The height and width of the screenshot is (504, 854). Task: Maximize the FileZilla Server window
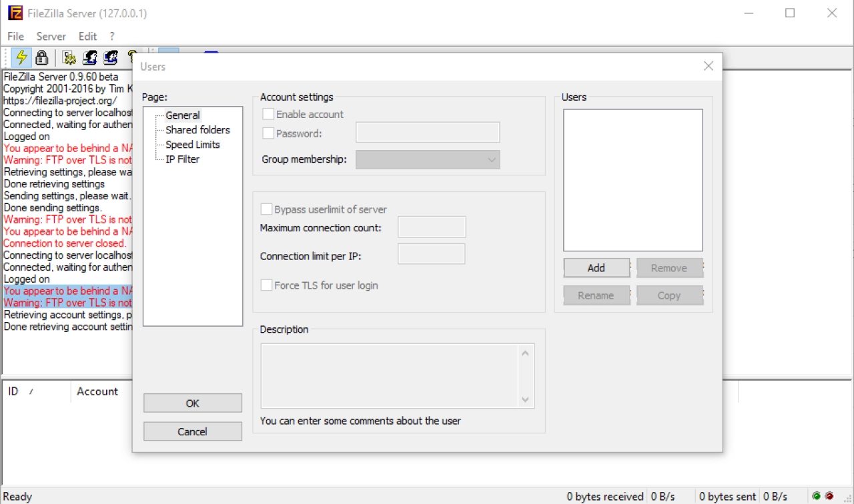point(790,13)
